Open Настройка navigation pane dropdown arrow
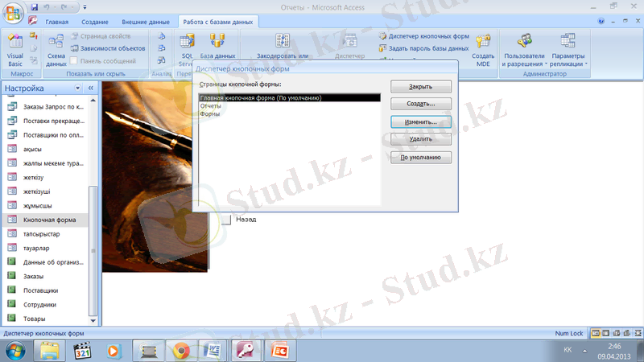Image resolution: width=644 pixels, height=362 pixels. click(x=77, y=88)
